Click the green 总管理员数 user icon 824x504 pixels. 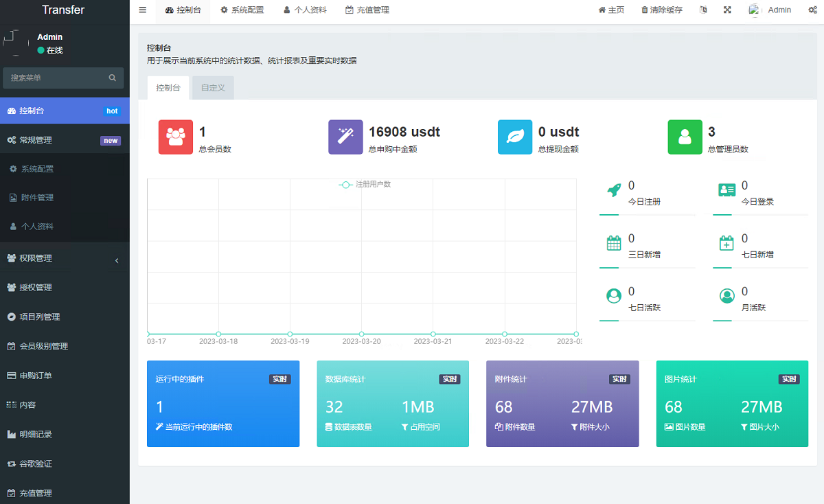(685, 137)
